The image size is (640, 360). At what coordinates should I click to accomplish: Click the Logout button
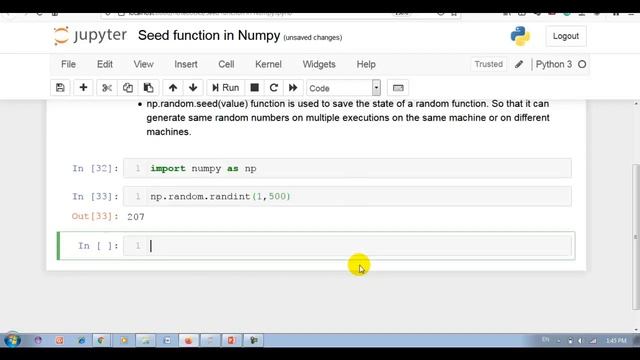[x=566, y=36]
